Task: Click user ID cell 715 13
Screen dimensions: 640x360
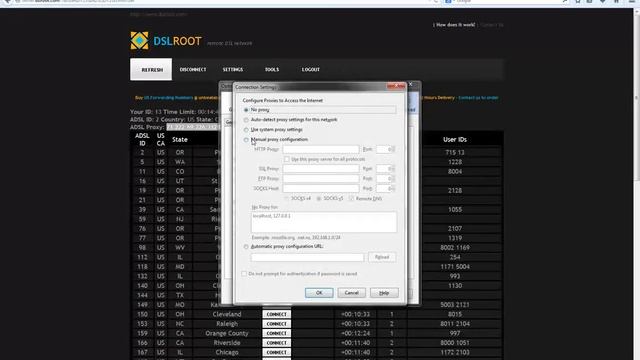Action: (455, 153)
